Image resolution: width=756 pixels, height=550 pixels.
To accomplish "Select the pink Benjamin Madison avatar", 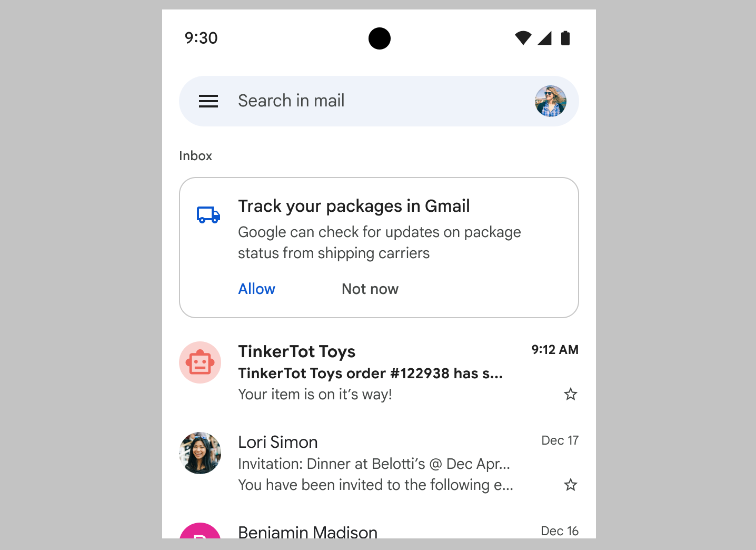I will (200, 531).
